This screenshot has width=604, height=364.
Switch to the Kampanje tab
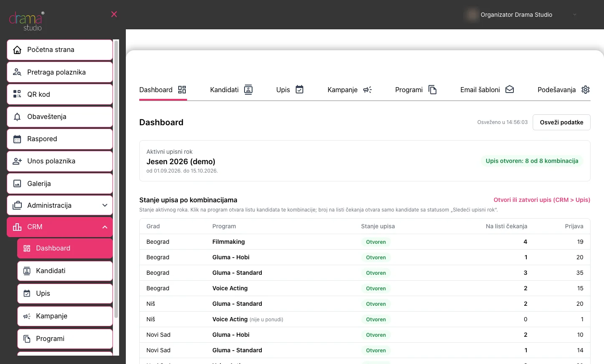(x=350, y=90)
